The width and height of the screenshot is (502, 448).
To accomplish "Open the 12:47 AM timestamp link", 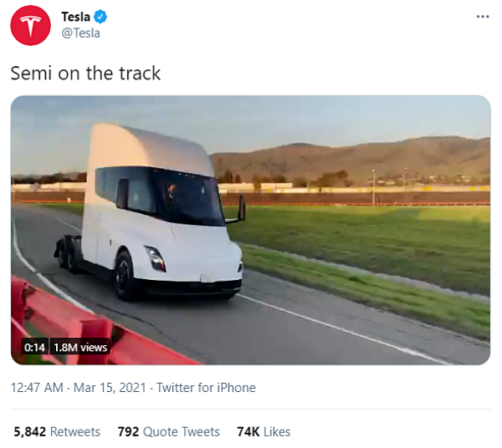I will point(37,388).
